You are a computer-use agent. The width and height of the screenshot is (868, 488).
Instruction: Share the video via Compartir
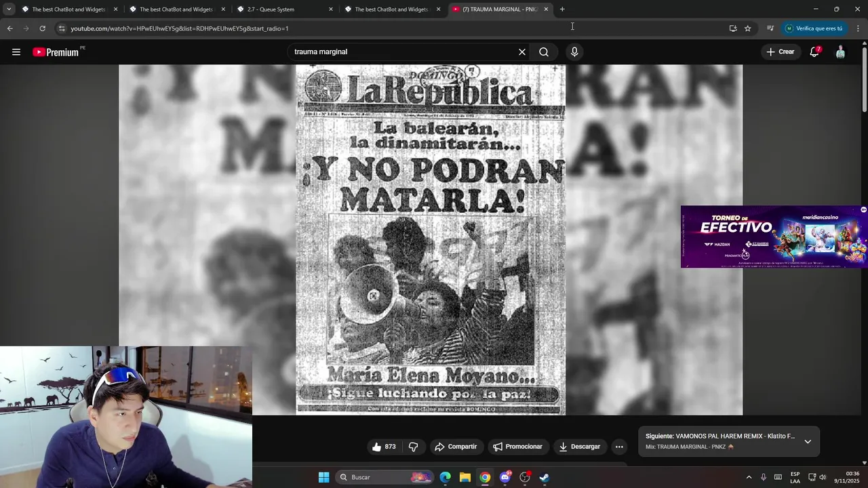[456, 447]
